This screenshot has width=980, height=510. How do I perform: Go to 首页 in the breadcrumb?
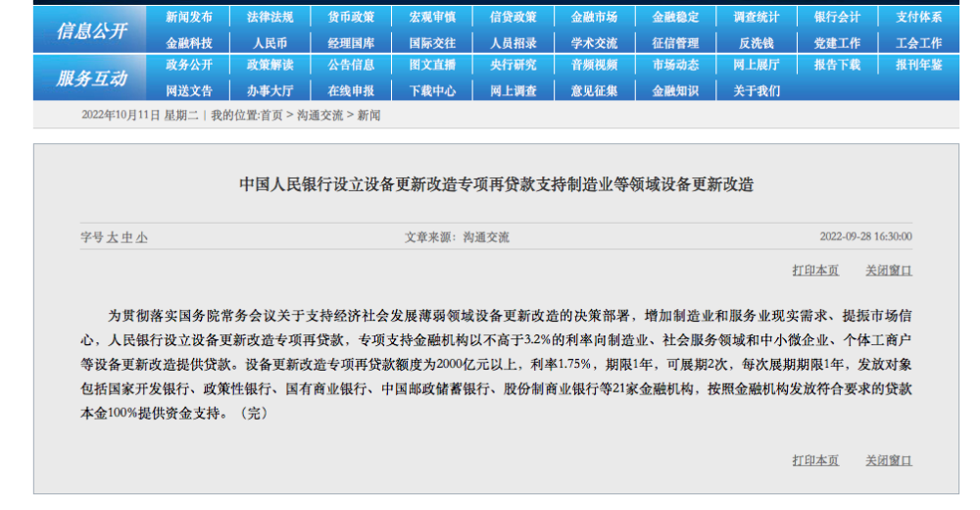(x=271, y=115)
